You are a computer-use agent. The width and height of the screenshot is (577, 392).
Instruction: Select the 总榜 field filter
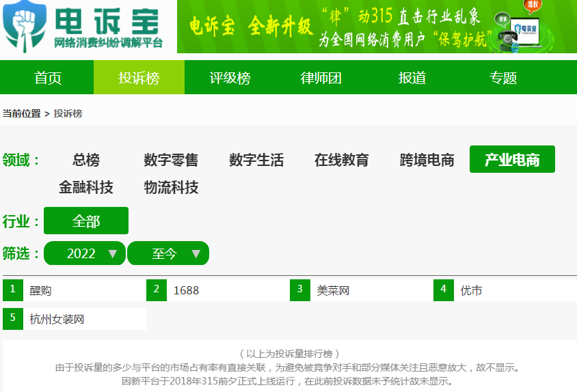click(x=86, y=160)
